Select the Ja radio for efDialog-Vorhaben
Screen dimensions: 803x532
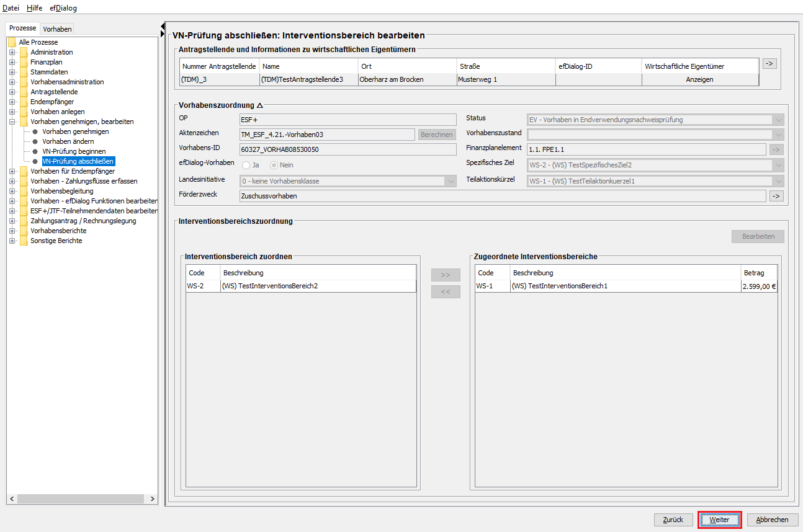(246, 165)
